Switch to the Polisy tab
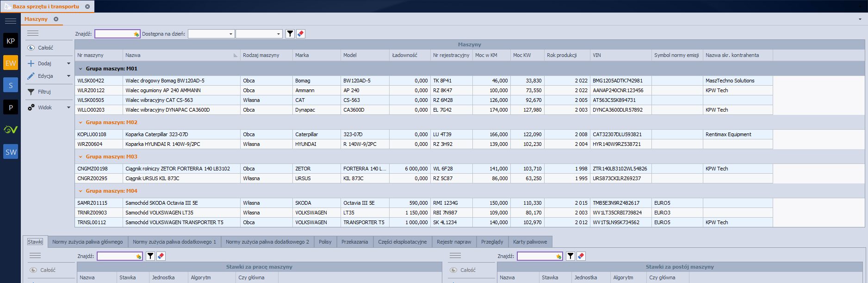Image resolution: width=868 pixels, height=283 pixels. [325, 242]
